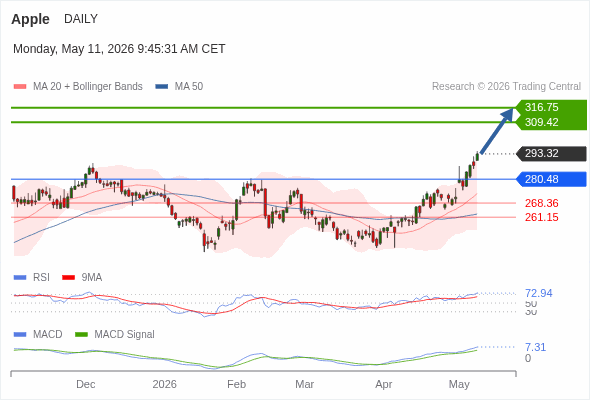The image size is (590, 400).
Task: Select the 316.75 target price label
Action: coord(541,107)
